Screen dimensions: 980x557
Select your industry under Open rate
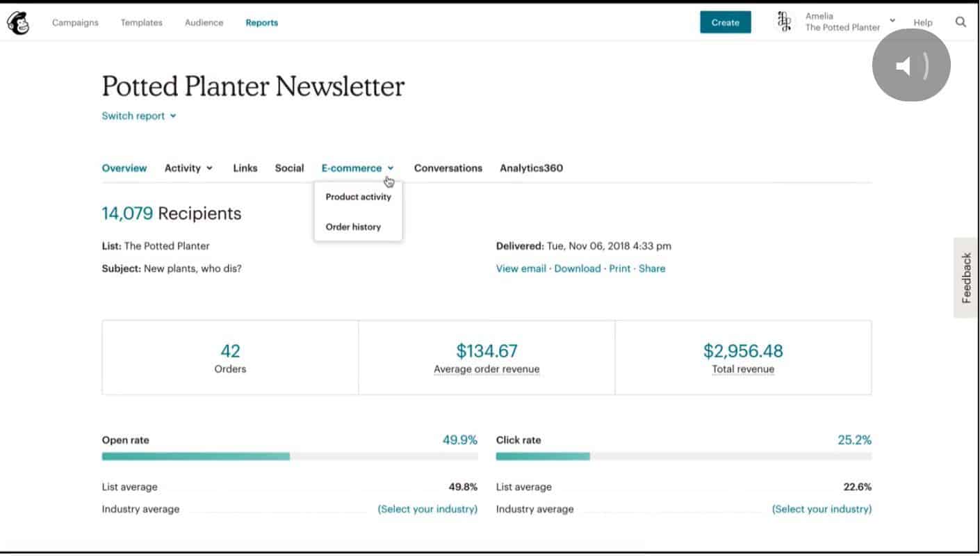(x=427, y=509)
